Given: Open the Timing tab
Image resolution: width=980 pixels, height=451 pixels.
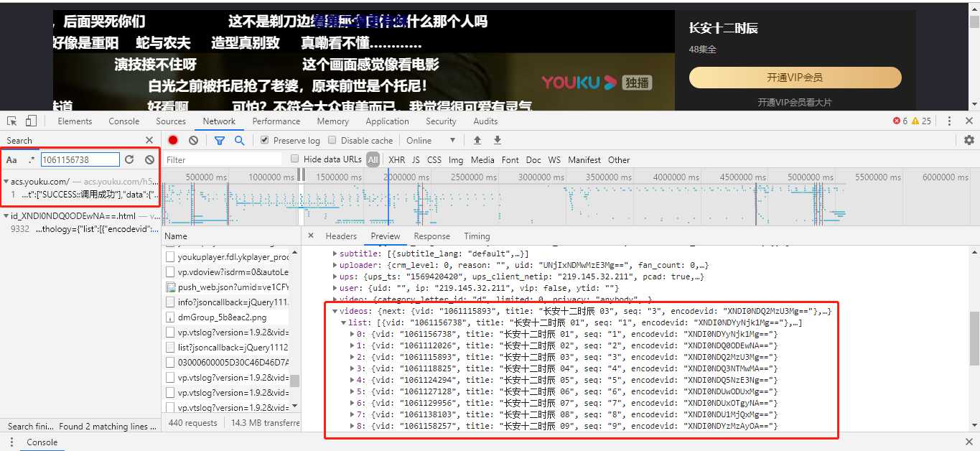Looking at the screenshot, I should tap(477, 236).
